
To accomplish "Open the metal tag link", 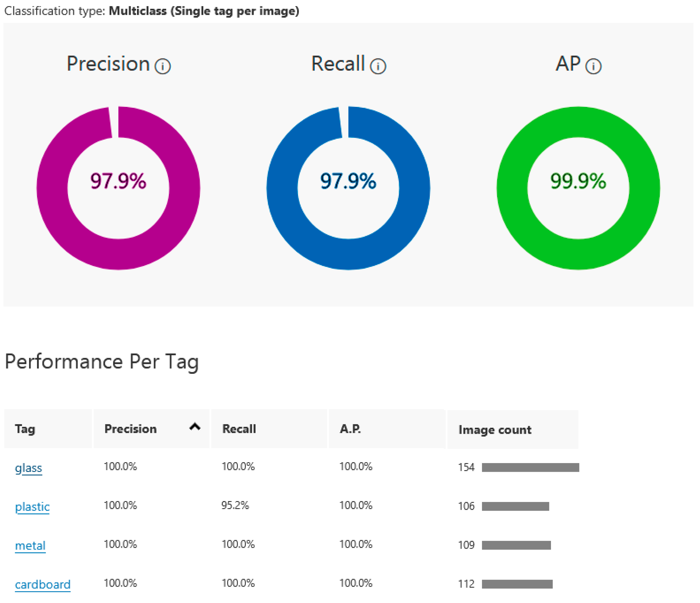I will click(x=30, y=546).
